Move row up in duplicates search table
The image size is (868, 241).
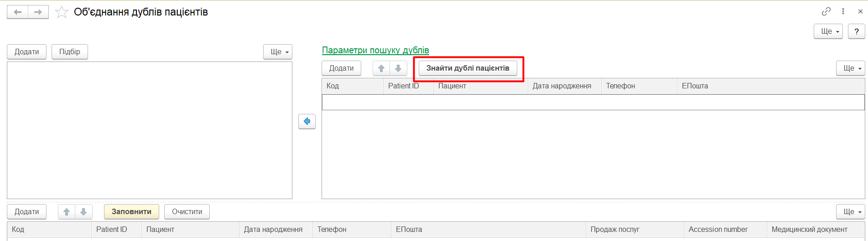tap(381, 68)
